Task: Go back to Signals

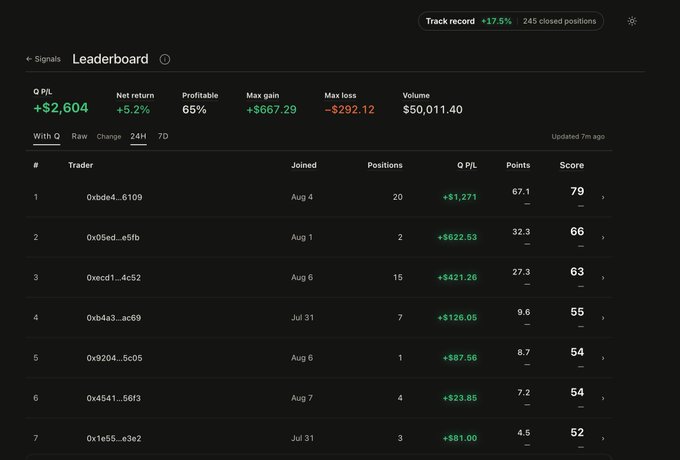Action: pyautogui.click(x=43, y=59)
